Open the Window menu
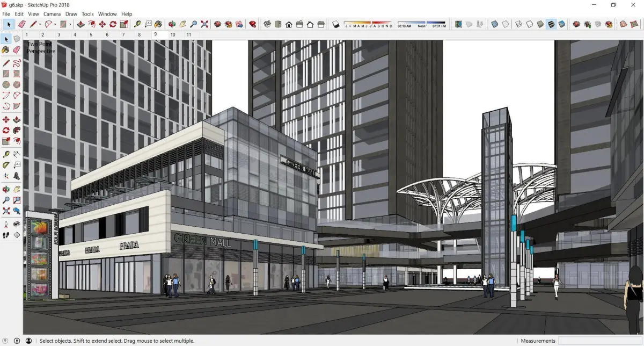This screenshot has width=644, height=346. (x=107, y=14)
